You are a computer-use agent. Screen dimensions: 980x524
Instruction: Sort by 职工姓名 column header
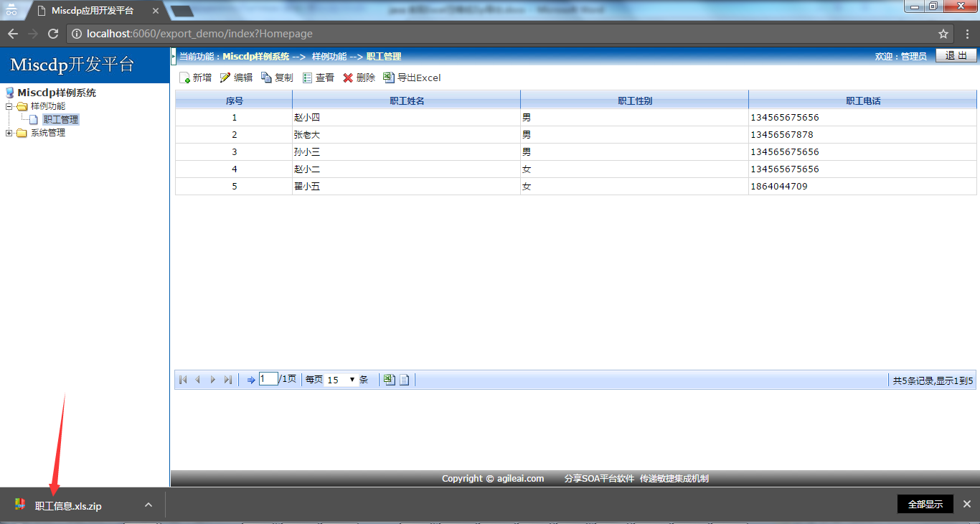[407, 100]
